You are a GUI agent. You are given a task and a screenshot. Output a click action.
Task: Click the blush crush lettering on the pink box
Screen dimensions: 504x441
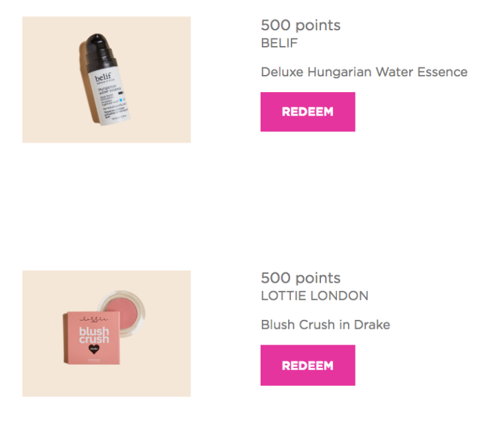pos(94,335)
